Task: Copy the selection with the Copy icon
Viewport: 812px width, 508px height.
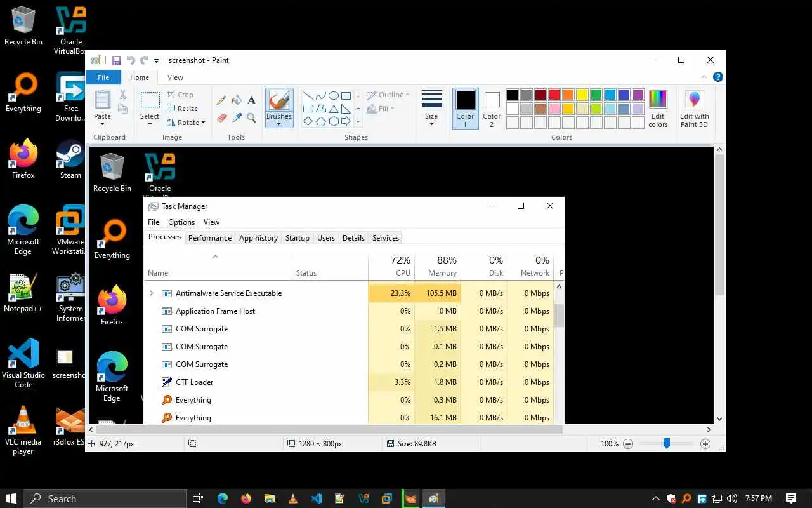Action: pos(123,109)
